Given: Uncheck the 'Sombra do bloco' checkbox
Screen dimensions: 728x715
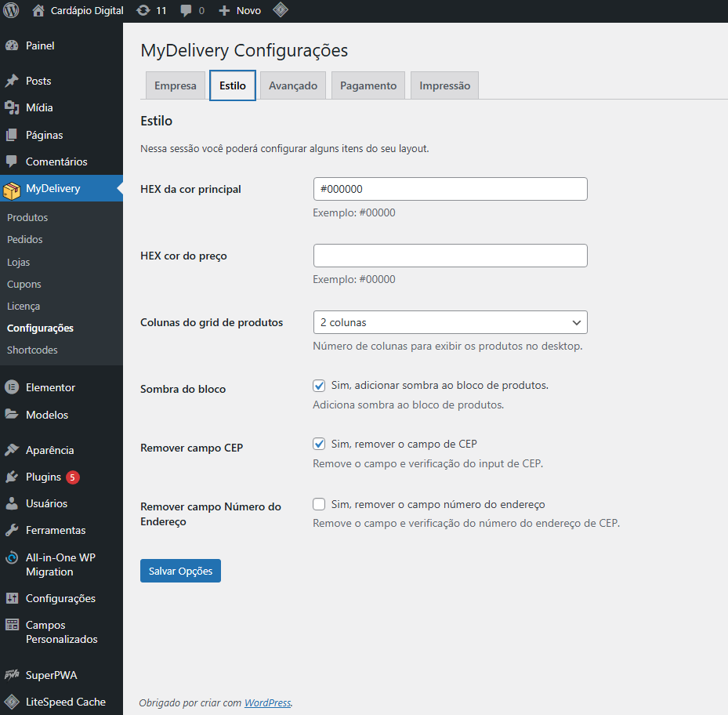Looking at the screenshot, I should tap(319, 386).
